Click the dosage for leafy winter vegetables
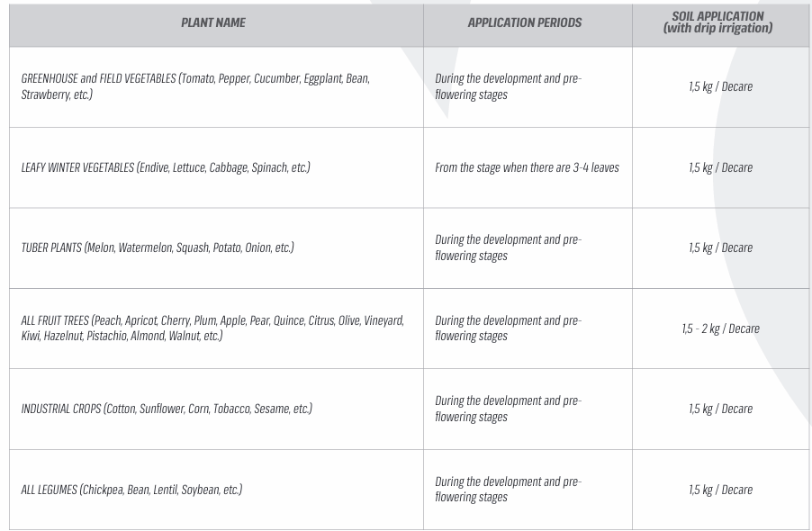Screen dimensions: 812x531 [720, 167]
